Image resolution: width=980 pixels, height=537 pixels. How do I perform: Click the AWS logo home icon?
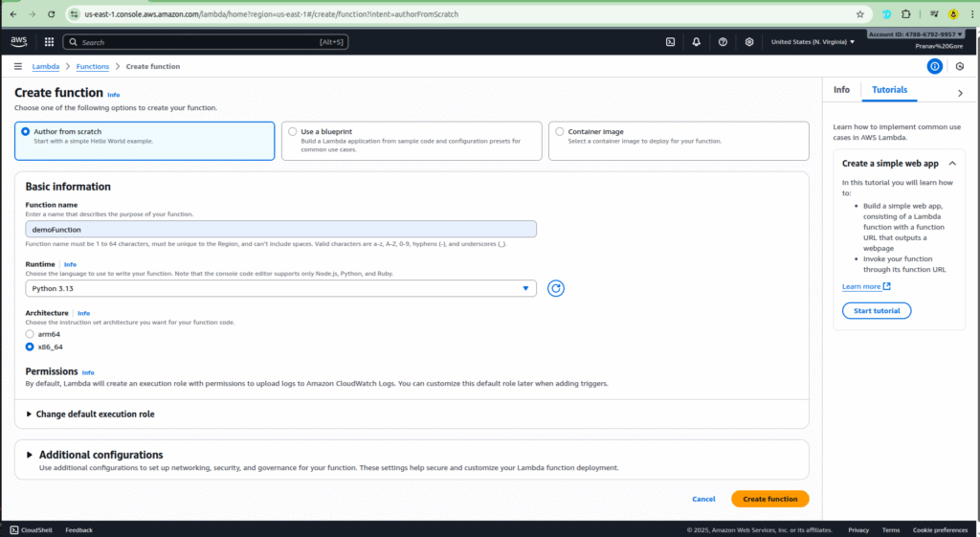[19, 41]
